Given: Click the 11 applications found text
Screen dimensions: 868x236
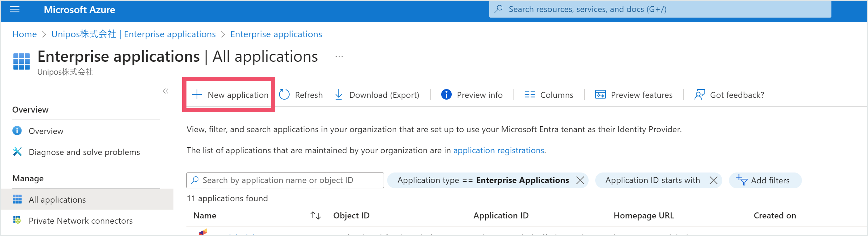Looking at the screenshot, I should coord(227,198).
